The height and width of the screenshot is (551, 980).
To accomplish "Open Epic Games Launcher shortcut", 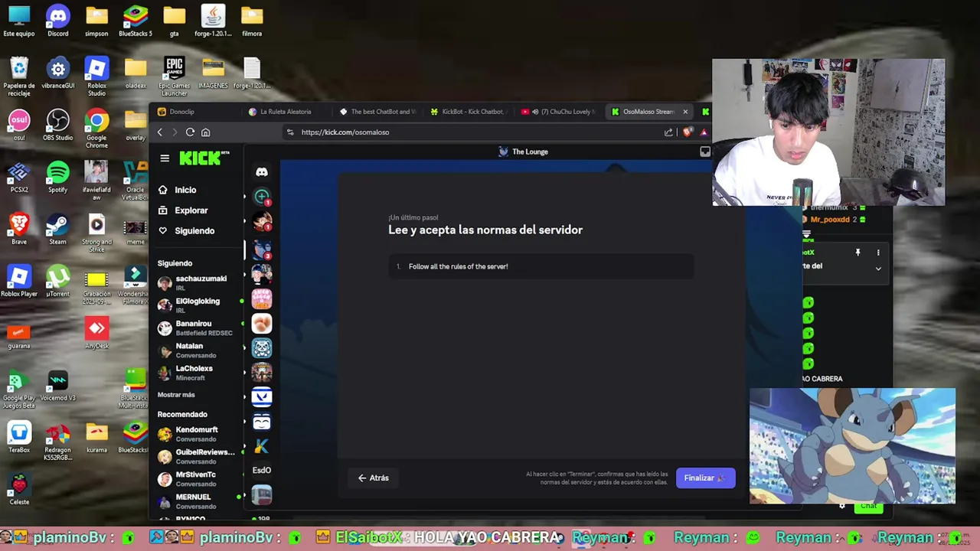I will point(174,77).
